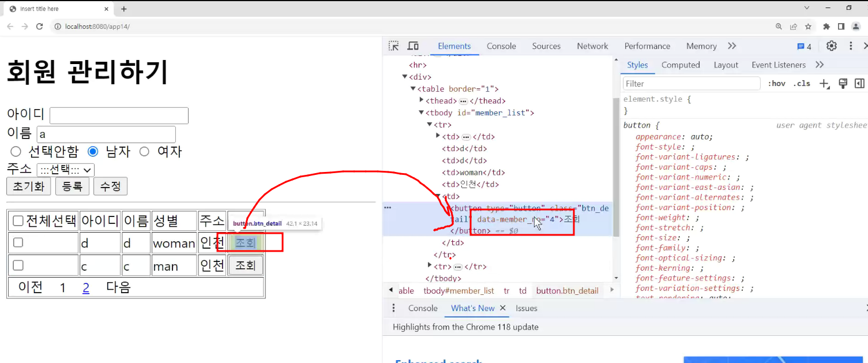
Task: Open the 4 issues message counter
Action: pyautogui.click(x=804, y=46)
